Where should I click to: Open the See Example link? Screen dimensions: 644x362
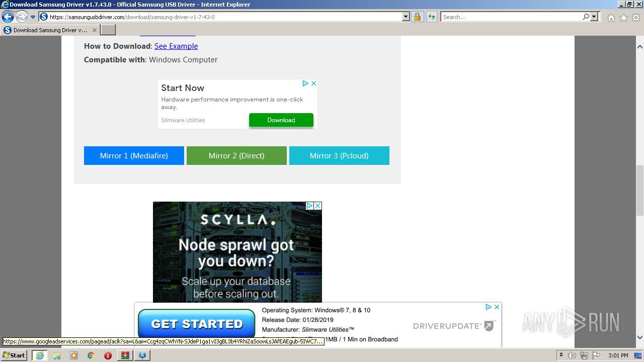point(176,46)
